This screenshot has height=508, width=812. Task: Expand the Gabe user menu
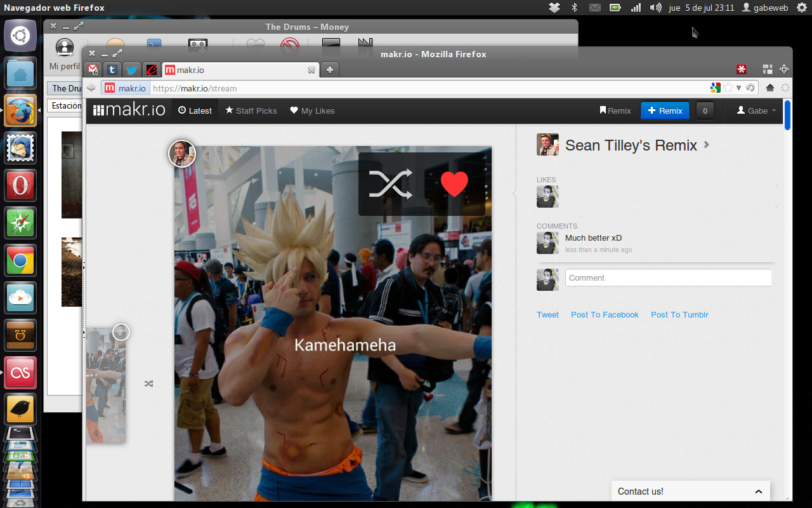tap(756, 110)
